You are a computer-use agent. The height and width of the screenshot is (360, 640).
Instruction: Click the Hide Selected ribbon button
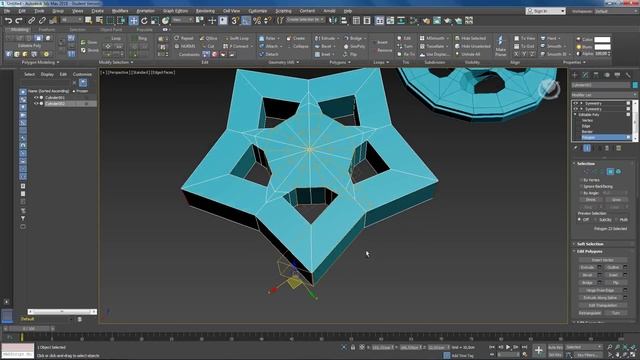point(470,38)
